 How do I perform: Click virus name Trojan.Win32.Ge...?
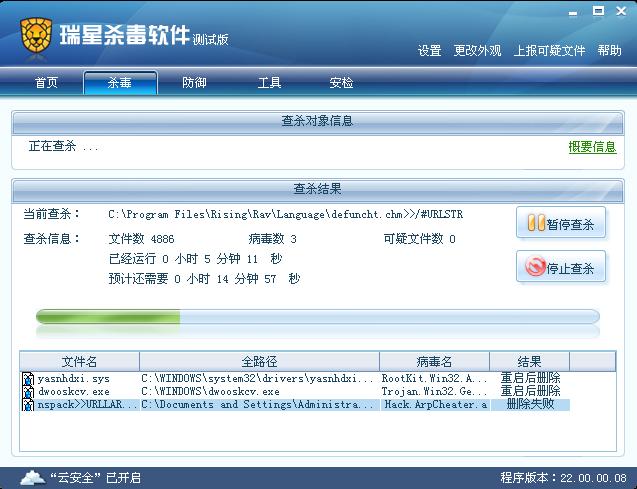coord(434,392)
